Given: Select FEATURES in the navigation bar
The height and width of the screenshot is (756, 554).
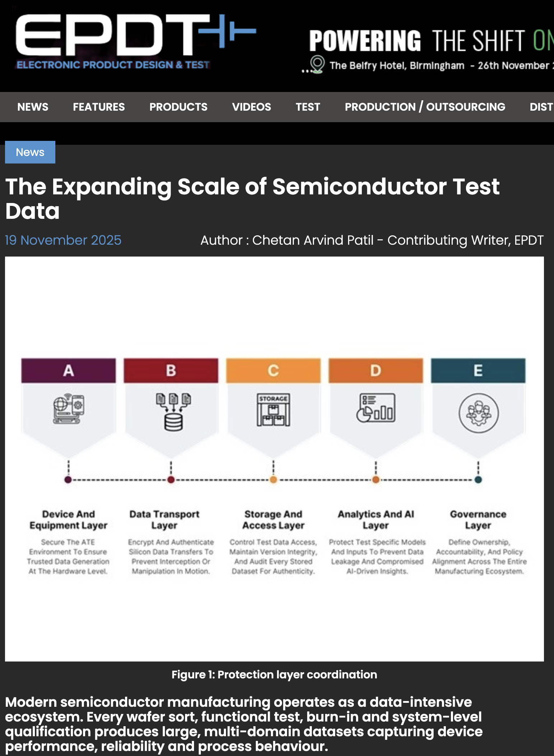Looking at the screenshot, I should (99, 107).
